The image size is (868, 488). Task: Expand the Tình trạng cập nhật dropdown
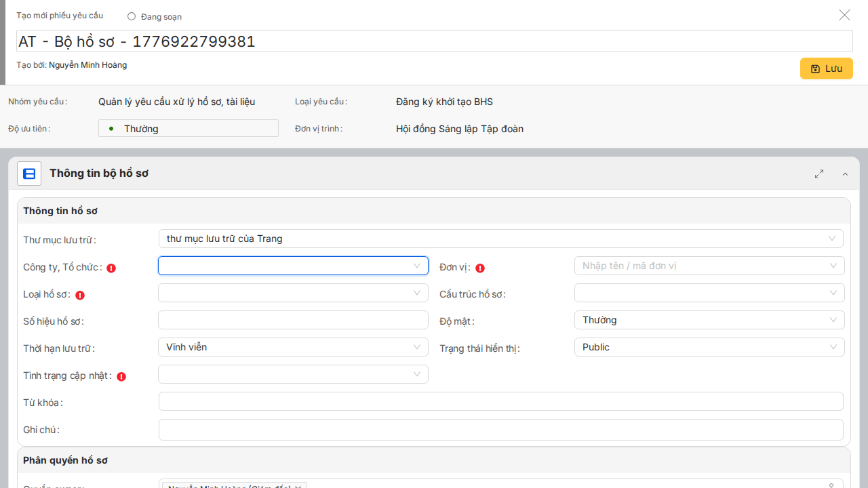[x=293, y=374]
